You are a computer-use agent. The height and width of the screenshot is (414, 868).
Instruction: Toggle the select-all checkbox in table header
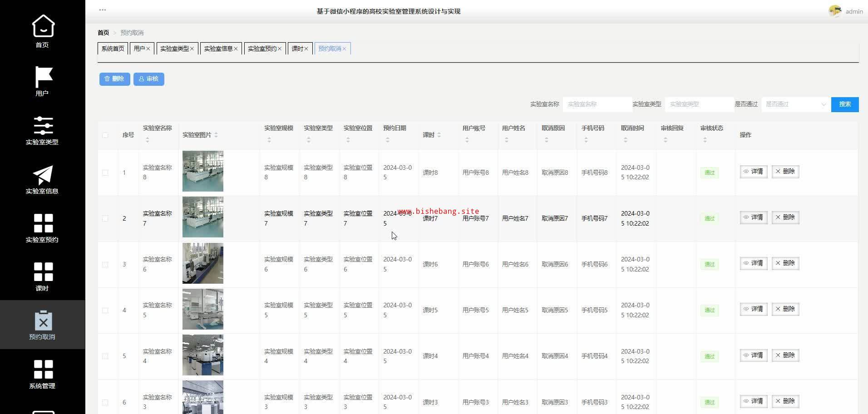click(105, 135)
